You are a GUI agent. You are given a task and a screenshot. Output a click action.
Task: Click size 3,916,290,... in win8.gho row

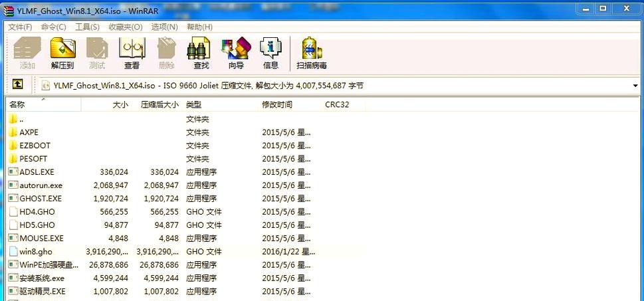pos(107,252)
